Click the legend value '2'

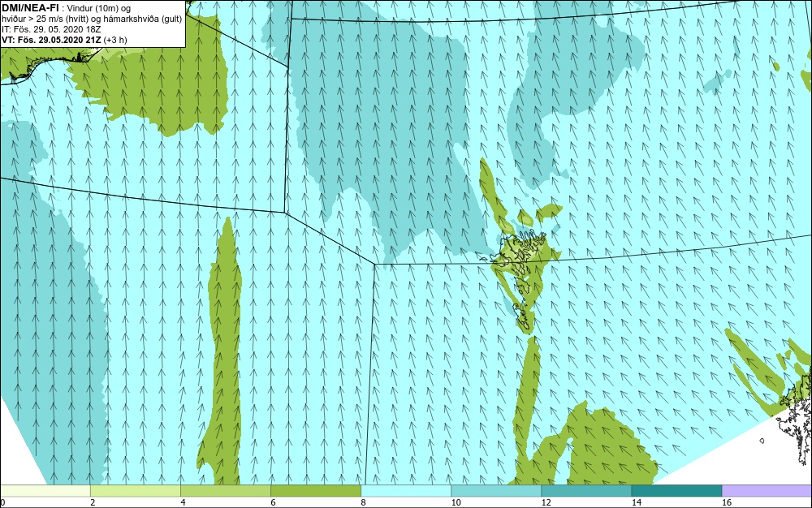pyautogui.click(x=93, y=502)
